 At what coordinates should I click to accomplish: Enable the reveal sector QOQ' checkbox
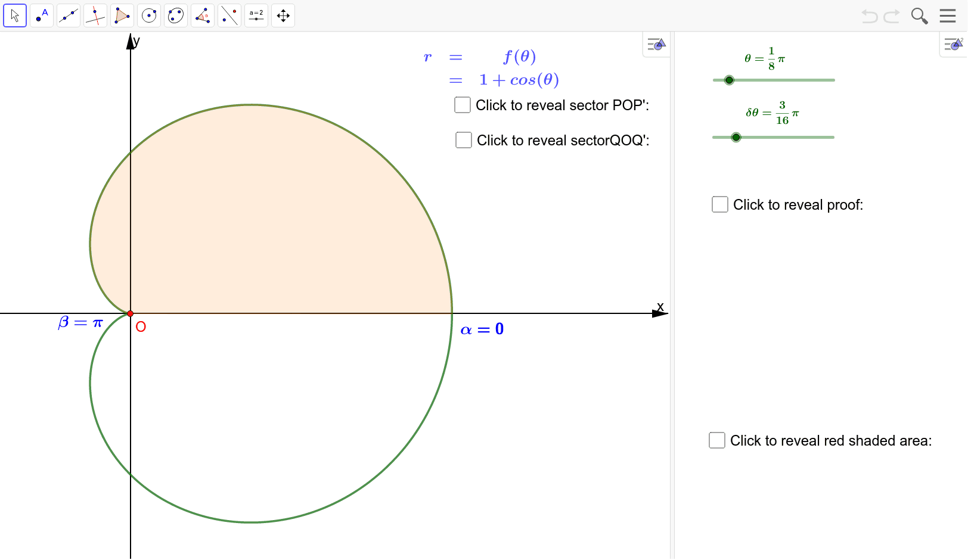(464, 140)
